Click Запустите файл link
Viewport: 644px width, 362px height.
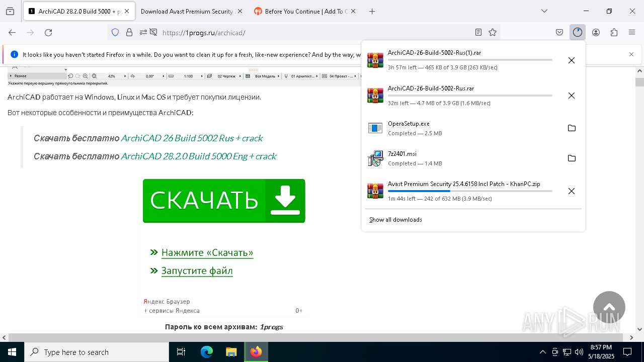click(x=197, y=270)
